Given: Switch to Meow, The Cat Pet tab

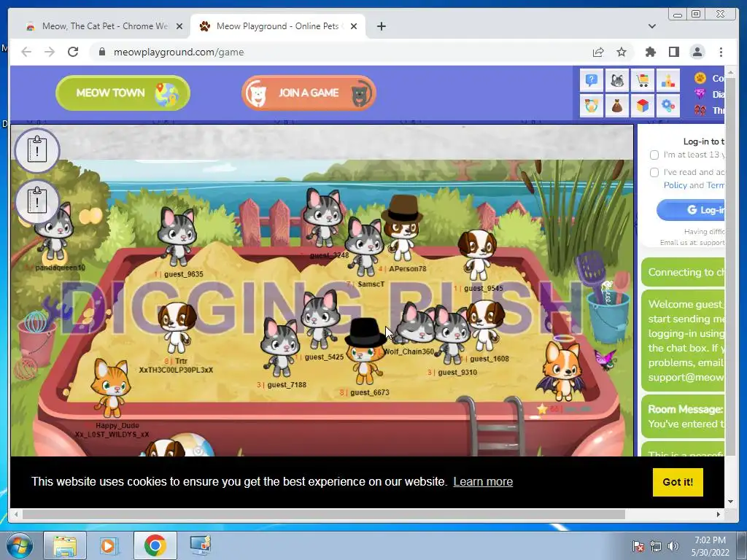Looking at the screenshot, I should 104,26.
